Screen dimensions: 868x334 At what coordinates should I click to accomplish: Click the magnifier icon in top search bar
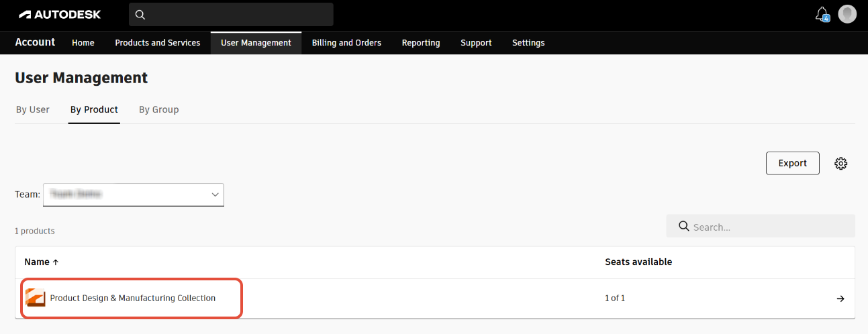140,15
